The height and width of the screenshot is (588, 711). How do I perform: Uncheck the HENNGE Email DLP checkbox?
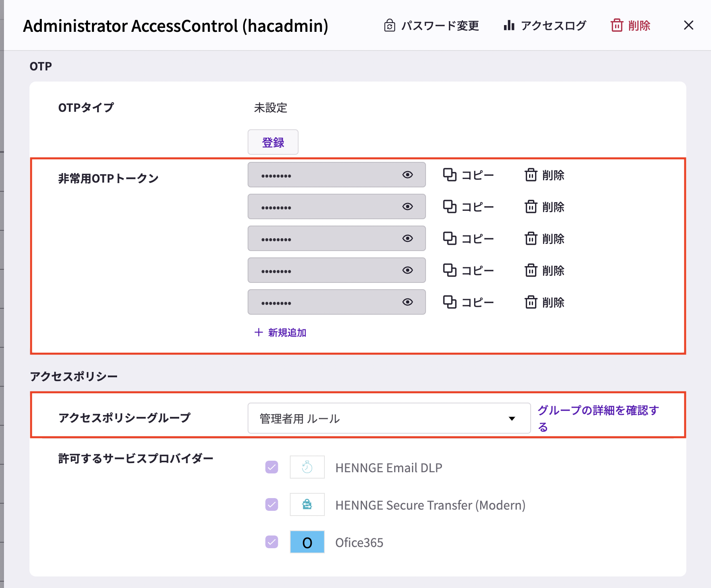(x=272, y=467)
